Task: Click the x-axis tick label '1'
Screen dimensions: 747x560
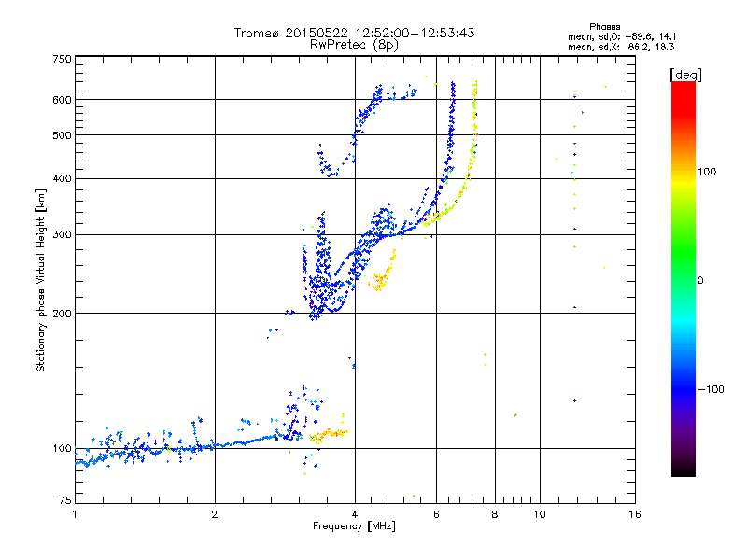Action: pyautogui.click(x=75, y=514)
